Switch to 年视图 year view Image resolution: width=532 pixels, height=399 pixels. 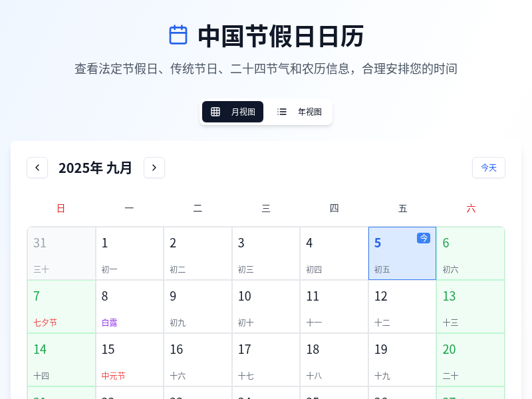pyautogui.click(x=299, y=112)
